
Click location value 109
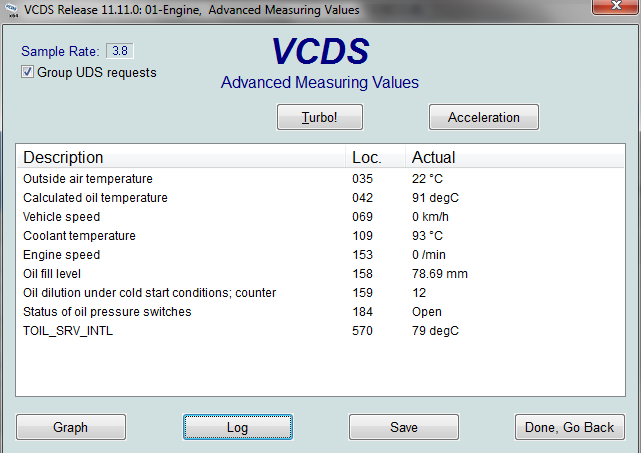pos(363,236)
